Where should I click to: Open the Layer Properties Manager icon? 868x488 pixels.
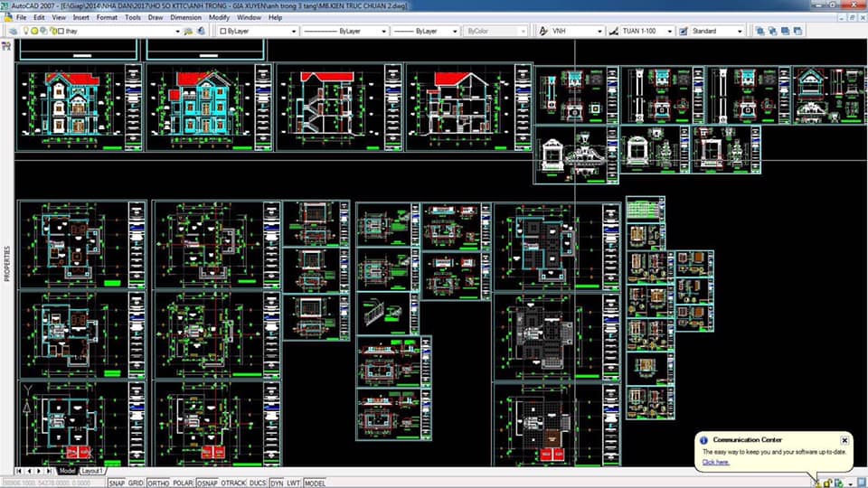pyautogui.click(x=13, y=31)
